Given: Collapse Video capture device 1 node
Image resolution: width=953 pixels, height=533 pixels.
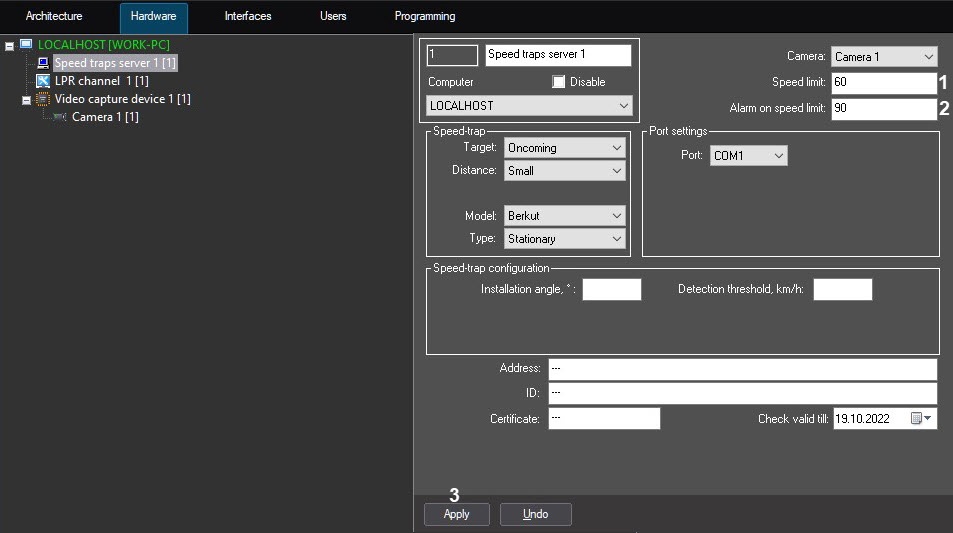Looking at the screenshot, I should pos(26,100).
